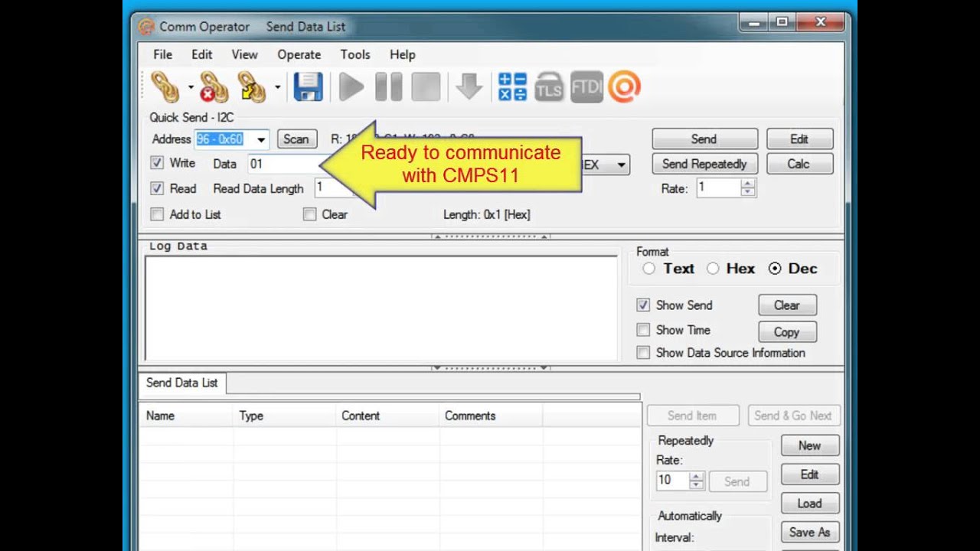The image size is (980, 551).
Task: Click inside the Log Data text area
Action: pyautogui.click(x=381, y=308)
